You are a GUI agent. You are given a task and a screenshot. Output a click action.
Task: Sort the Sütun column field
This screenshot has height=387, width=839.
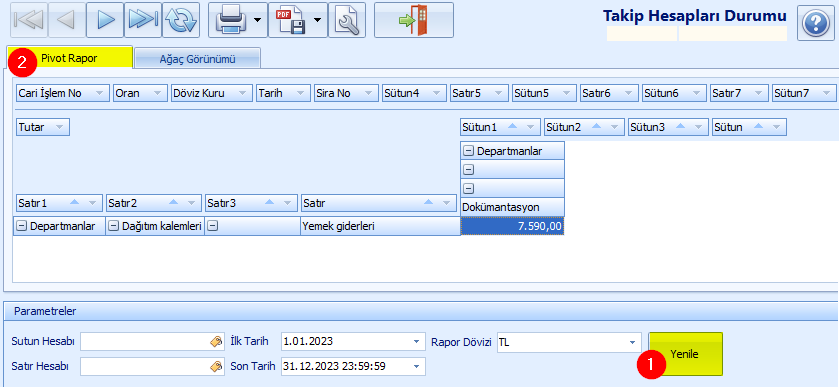759,127
